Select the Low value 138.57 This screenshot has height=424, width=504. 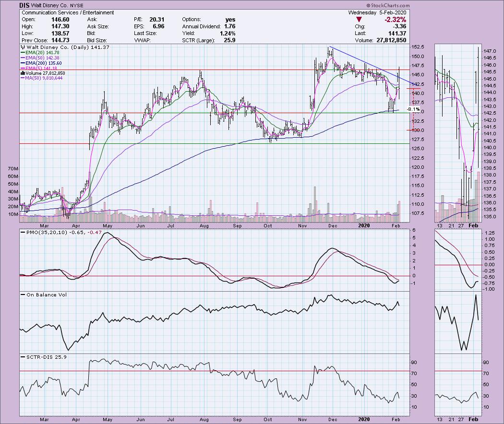pyautogui.click(x=60, y=34)
